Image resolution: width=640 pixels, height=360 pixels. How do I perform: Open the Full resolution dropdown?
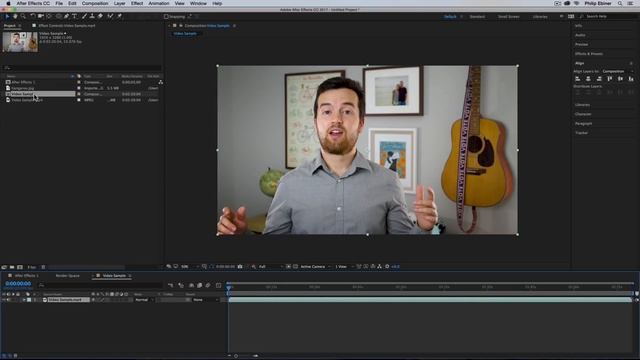(271, 267)
